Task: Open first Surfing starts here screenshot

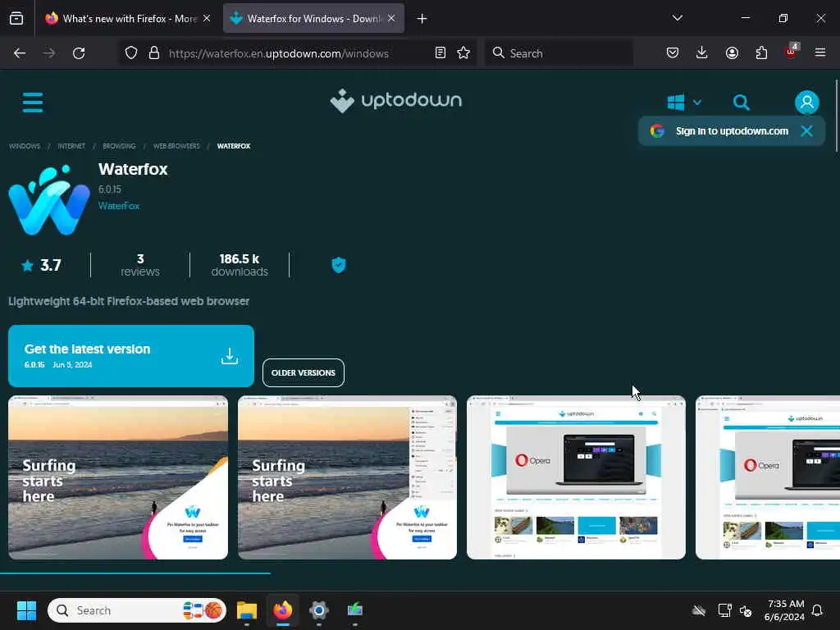Action: (118, 477)
